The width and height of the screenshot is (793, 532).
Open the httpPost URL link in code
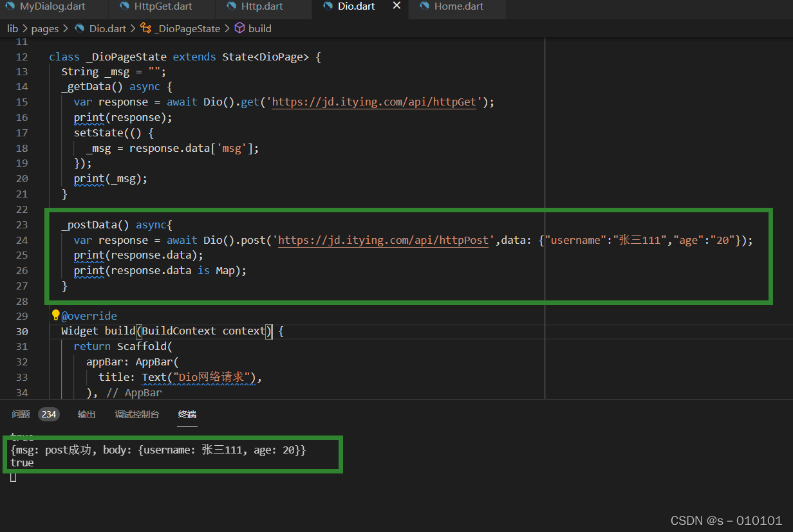(x=384, y=241)
